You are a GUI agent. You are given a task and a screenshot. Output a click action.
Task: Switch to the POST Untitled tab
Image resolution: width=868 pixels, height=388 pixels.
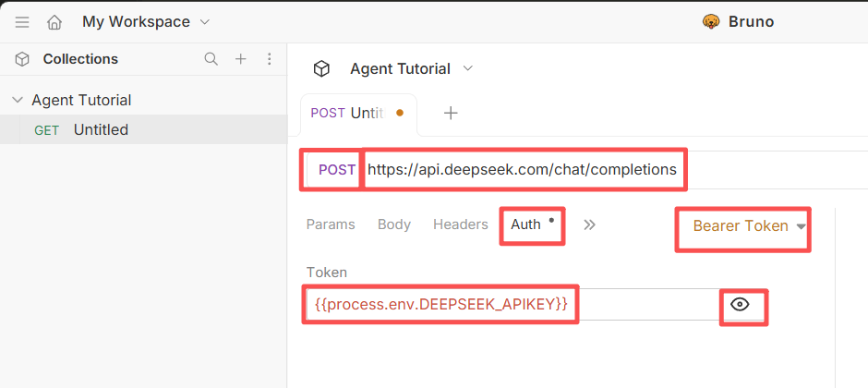tap(358, 114)
